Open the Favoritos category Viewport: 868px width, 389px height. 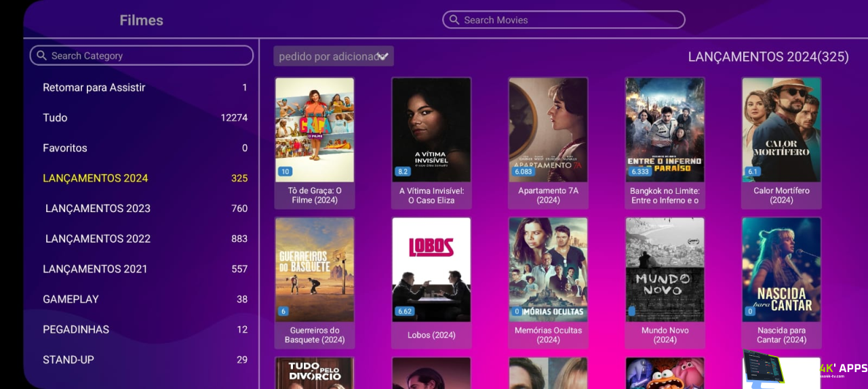click(x=145, y=148)
